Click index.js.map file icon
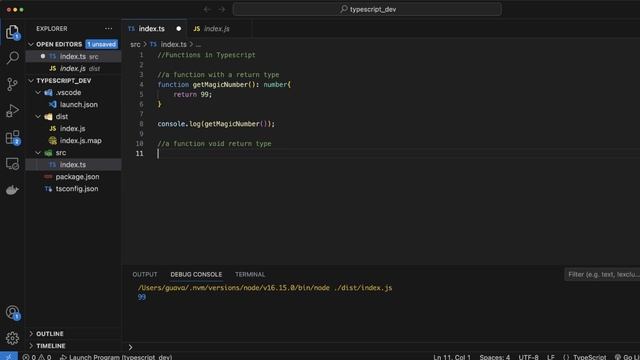The height and width of the screenshot is (360, 640). pyautogui.click(x=53, y=140)
